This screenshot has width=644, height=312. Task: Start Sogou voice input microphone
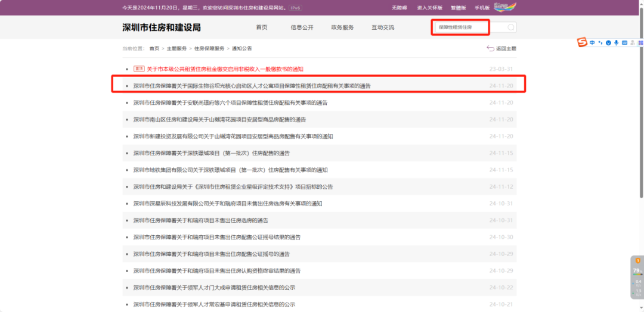616,43
